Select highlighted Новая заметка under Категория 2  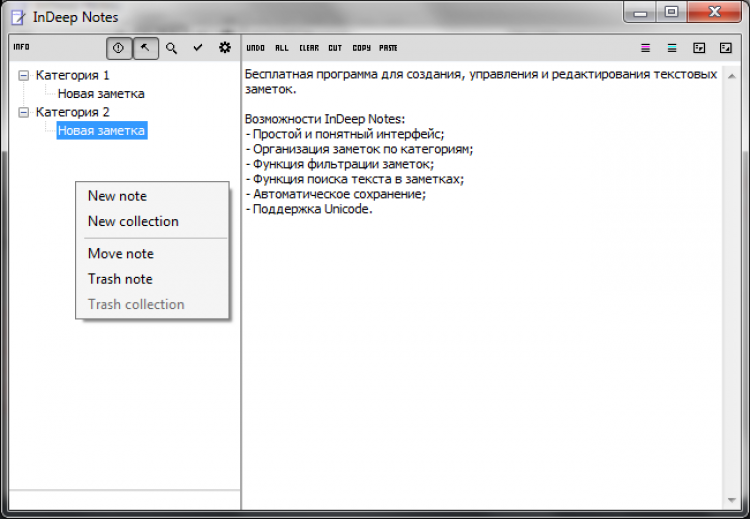(101, 131)
